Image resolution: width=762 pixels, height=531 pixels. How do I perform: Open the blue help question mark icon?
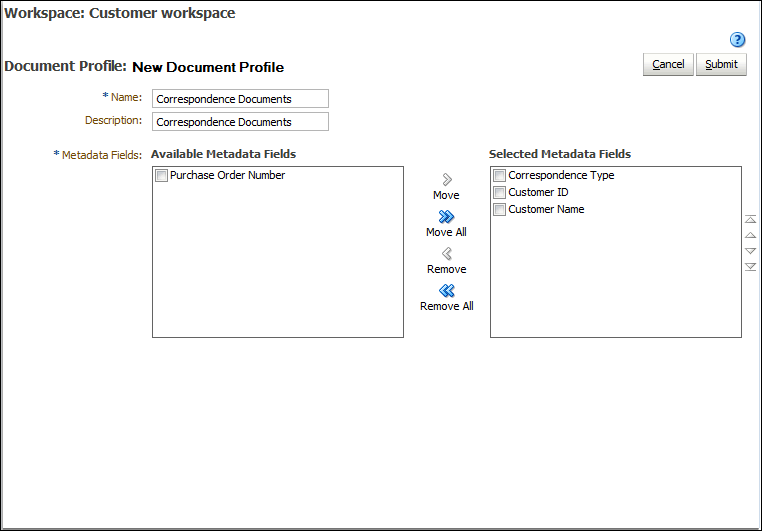coord(737,39)
